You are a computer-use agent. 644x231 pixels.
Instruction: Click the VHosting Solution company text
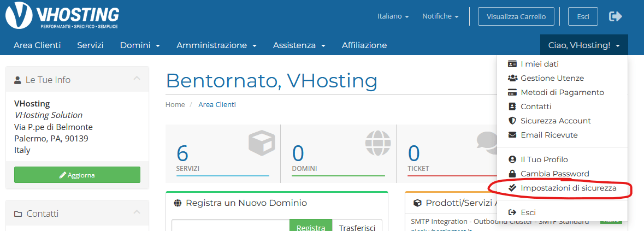[49, 115]
